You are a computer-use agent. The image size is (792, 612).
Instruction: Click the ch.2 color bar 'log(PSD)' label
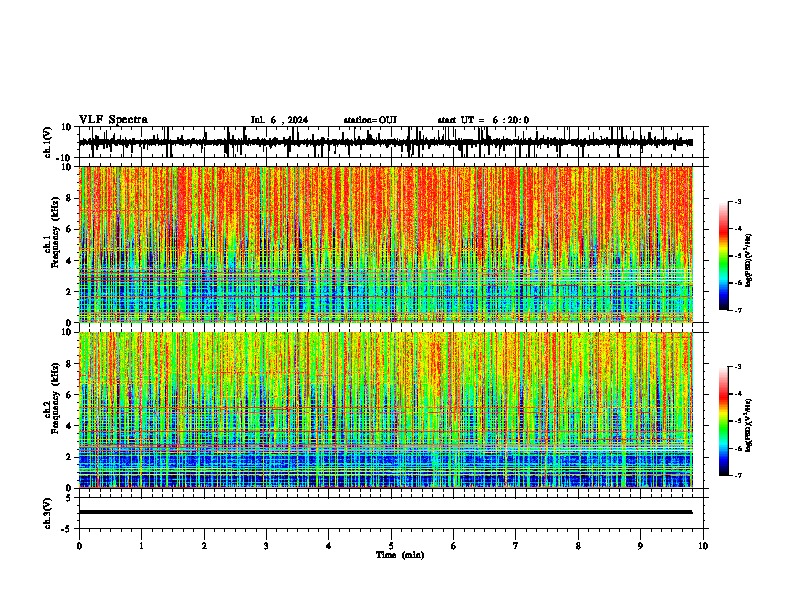pyautogui.click(x=749, y=425)
